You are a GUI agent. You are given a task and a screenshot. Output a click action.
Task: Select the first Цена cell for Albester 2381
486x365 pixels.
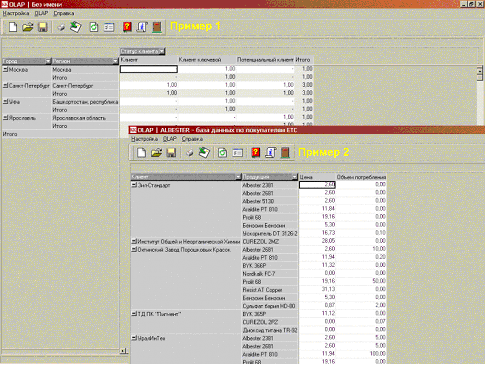pos(317,184)
